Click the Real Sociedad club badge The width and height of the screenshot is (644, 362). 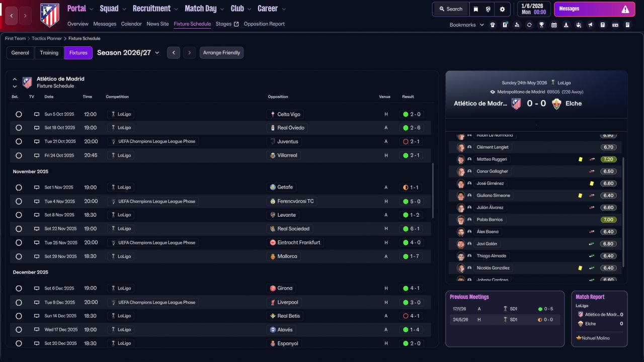tap(273, 229)
